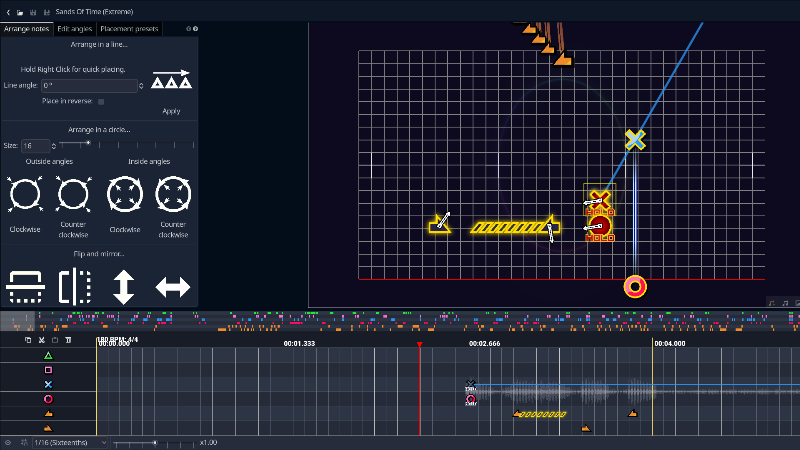This screenshot has width=800, height=450.
Task: Click the x1.00 speed label
Action: (x=208, y=443)
